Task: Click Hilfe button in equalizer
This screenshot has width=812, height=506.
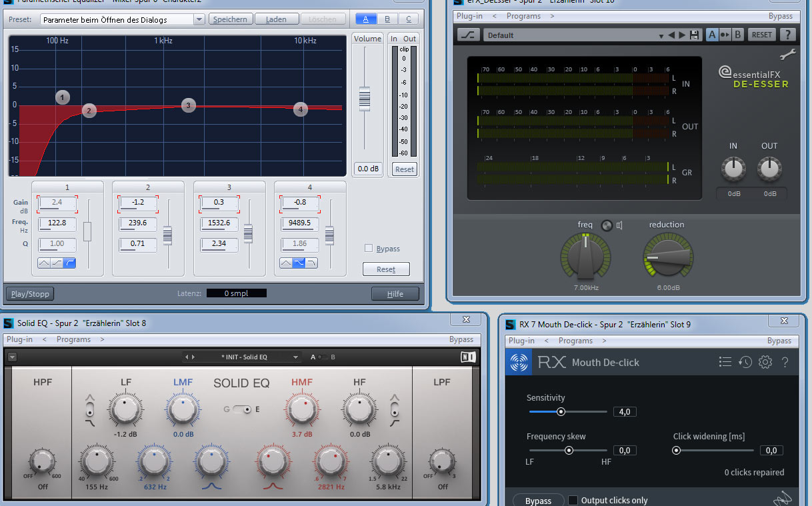Action: [395, 293]
